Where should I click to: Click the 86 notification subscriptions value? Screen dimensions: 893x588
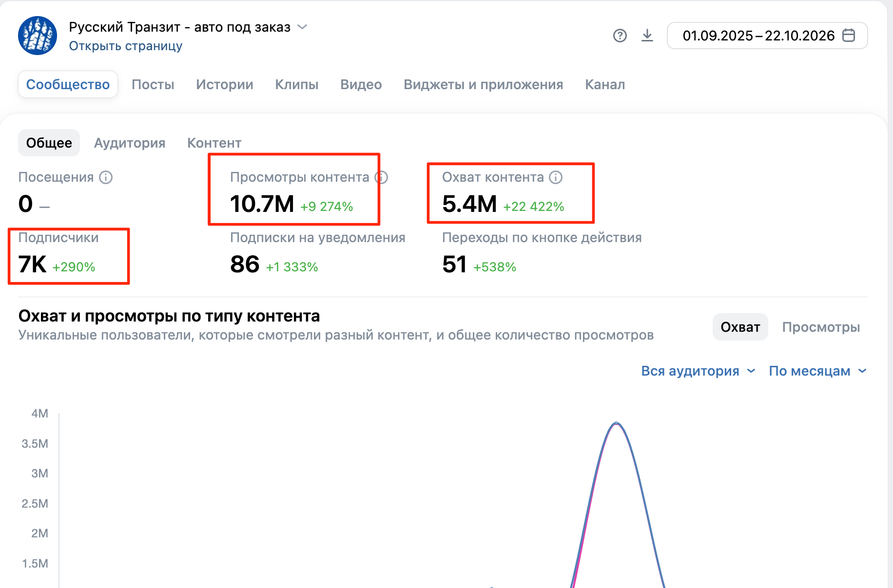click(x=245, y=265)
